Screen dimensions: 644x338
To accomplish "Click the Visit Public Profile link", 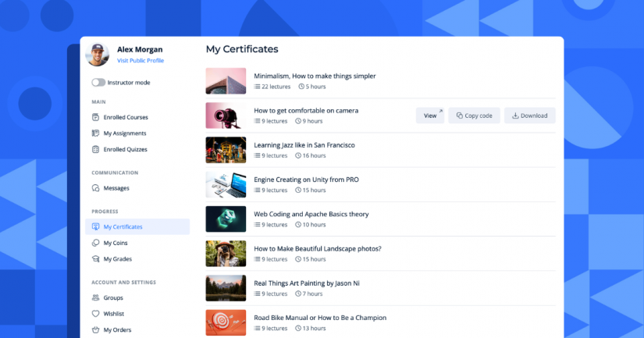I will point(141,60).
